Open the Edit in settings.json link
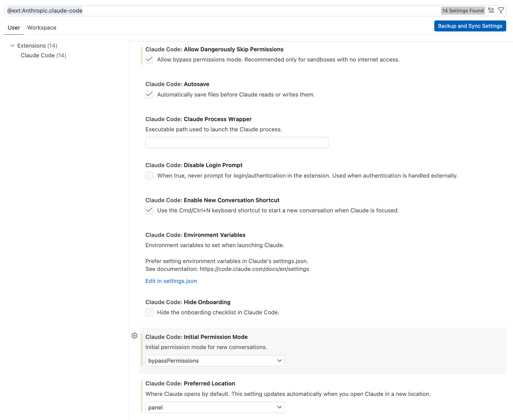The image size is (513, 420). click(x=171, y=281)
